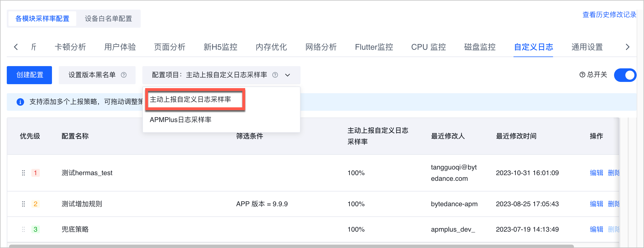Click the 创建配置 button
This screenshot has width=644, height=248.
click(29, 75)
